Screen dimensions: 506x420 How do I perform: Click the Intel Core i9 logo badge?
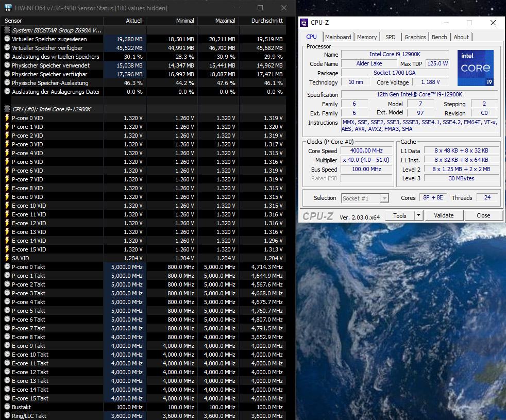[x=476, y=68]
